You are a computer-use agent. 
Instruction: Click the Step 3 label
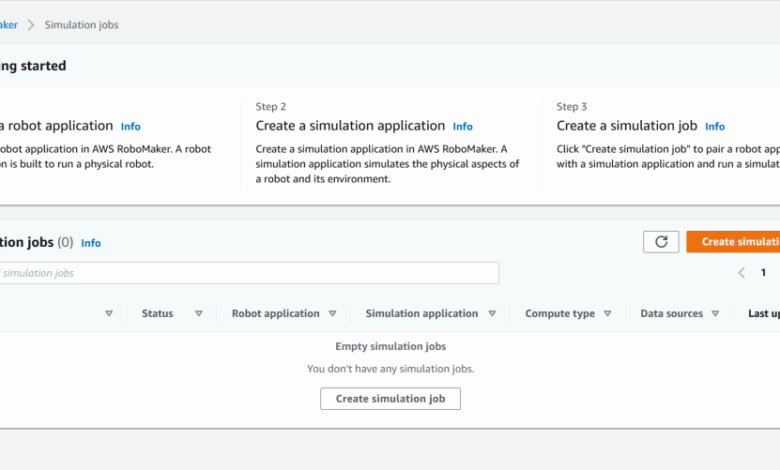(572, 106)
